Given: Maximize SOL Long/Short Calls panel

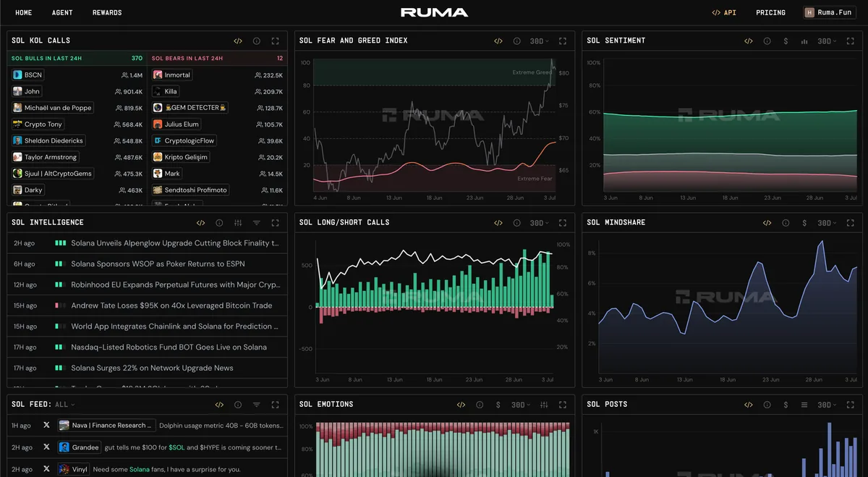Looking at the screenshot, I should pos(563,223).
